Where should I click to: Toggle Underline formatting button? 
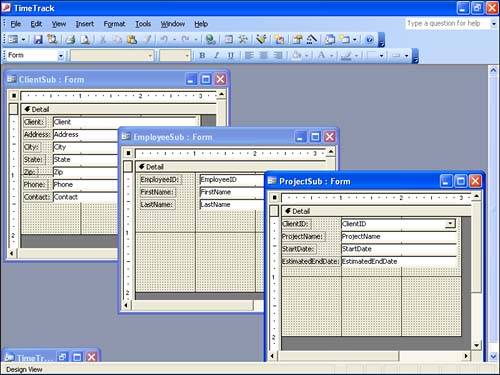coord(230,55)
